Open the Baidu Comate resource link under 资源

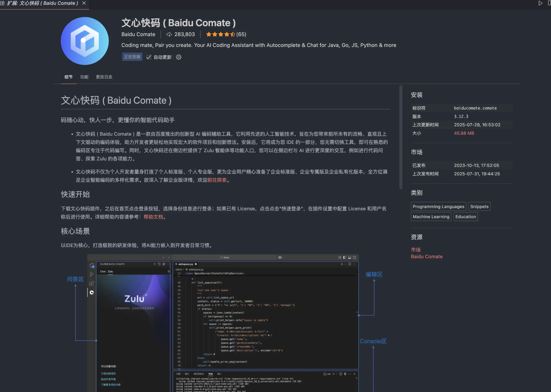pyautogui.click(x=427, y=256)
